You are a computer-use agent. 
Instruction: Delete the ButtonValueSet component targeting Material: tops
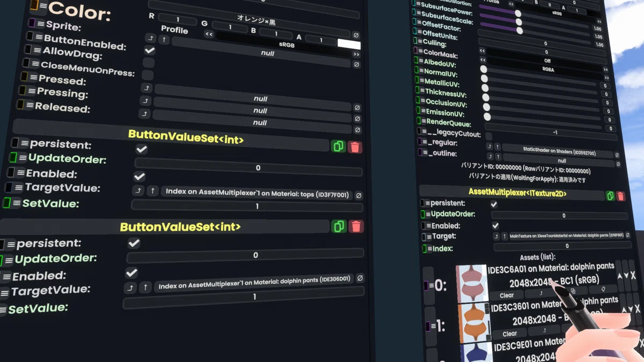tap(355, 147)
